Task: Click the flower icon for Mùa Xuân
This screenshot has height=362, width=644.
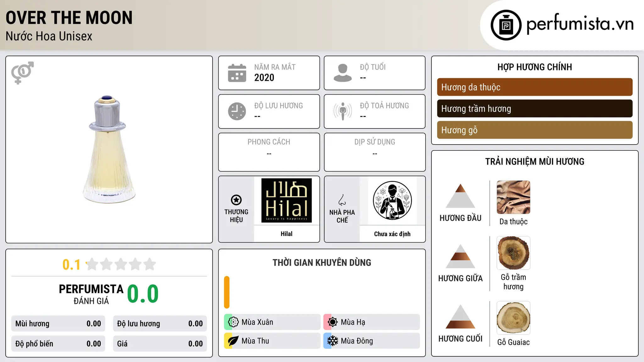Action: click(233, 322)
